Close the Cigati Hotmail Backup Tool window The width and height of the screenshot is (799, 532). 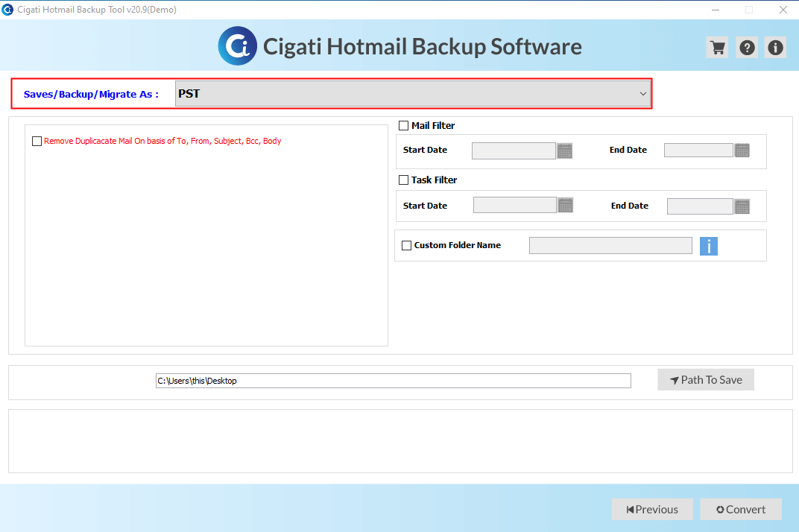[783, 10]
